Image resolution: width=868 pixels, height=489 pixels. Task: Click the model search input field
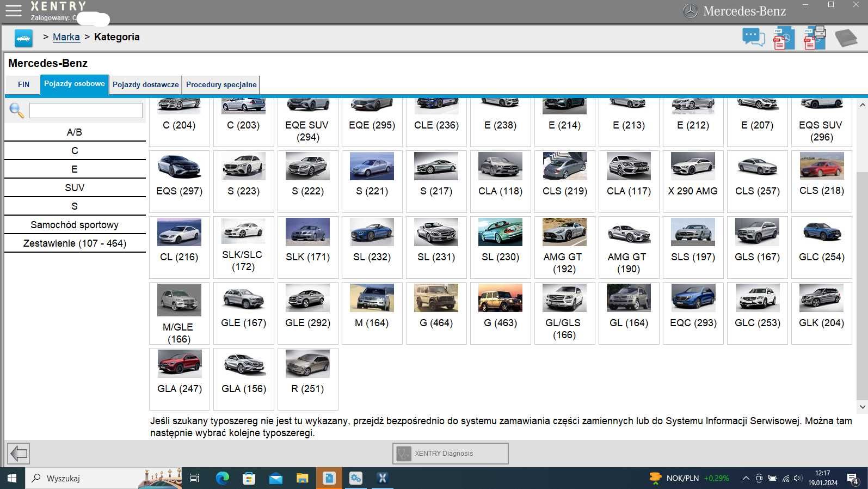pyautogui.click(x=86, y=111)
